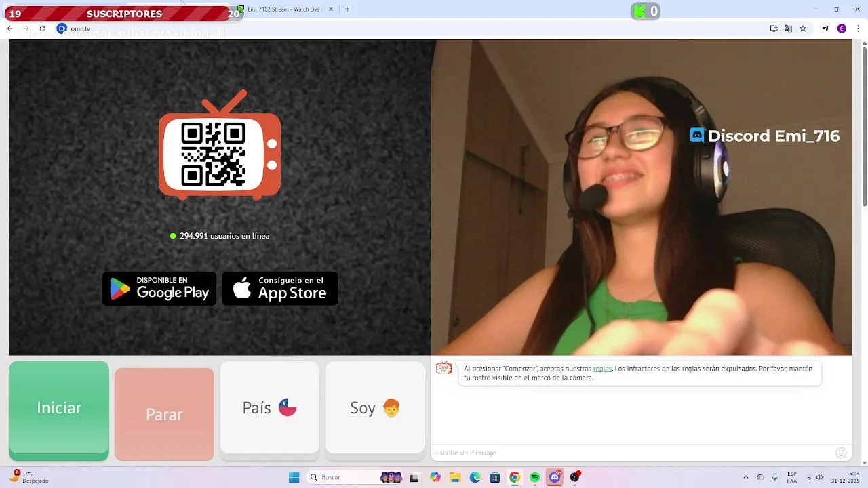Click the install app icon in address bar
Viewport: 868px width, 488px height.
(774, 28)
